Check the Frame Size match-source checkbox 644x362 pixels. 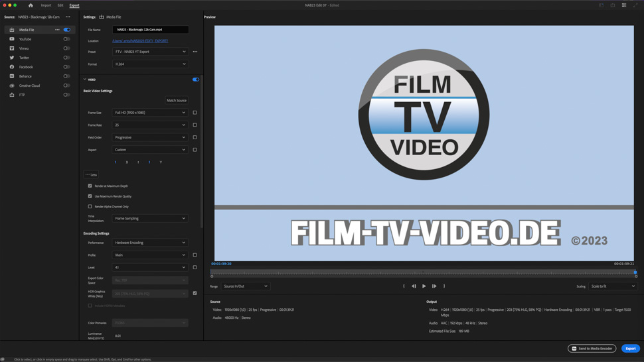point(195,112)
